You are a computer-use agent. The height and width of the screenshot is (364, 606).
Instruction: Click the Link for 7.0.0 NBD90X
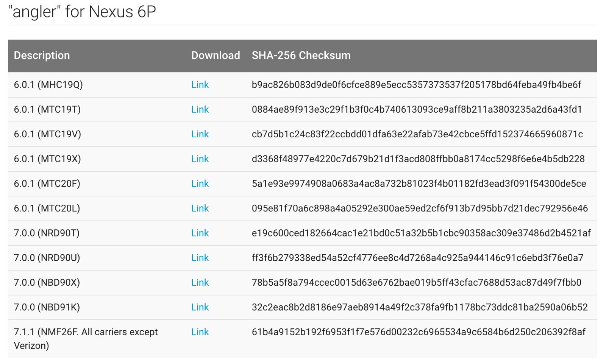click(200, 283)
